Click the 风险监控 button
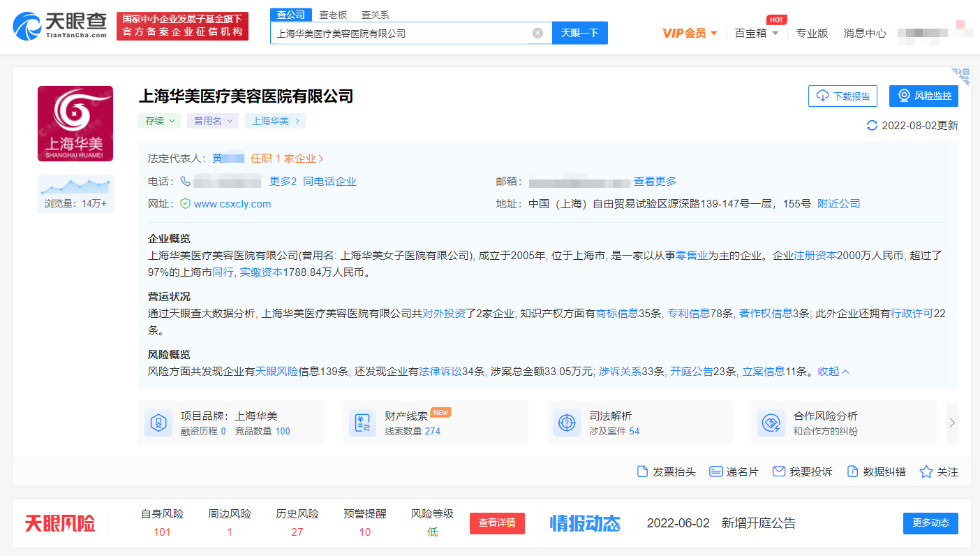Screen dimensions: 980x556 click(x=923, y=96)
